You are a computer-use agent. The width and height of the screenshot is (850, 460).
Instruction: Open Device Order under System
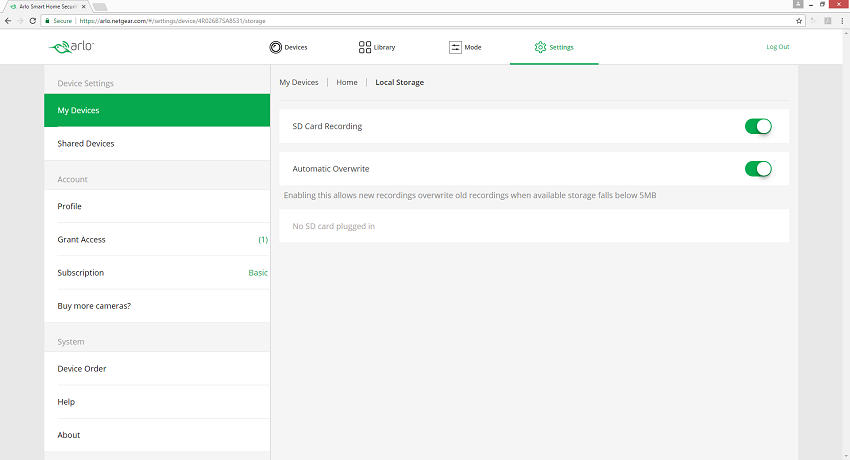(x=157, y=368)
